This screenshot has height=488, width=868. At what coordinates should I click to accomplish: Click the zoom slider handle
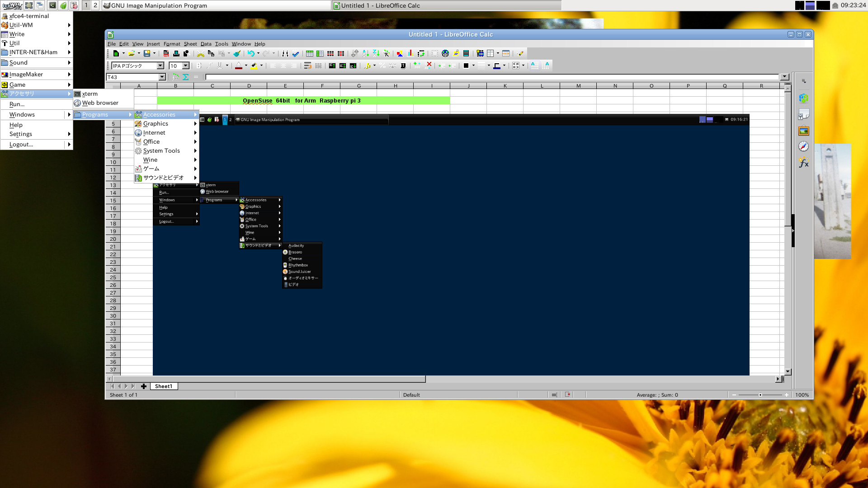point(760,395)
